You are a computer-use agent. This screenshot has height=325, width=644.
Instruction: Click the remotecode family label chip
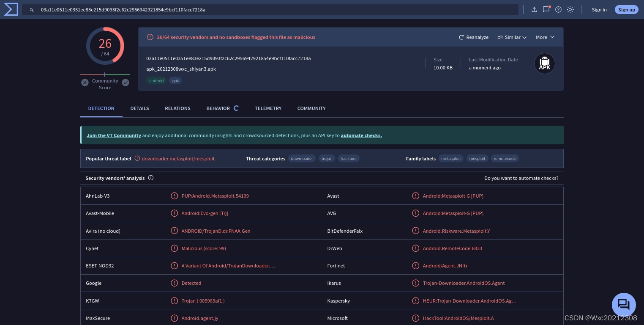[x=505, y=158]
